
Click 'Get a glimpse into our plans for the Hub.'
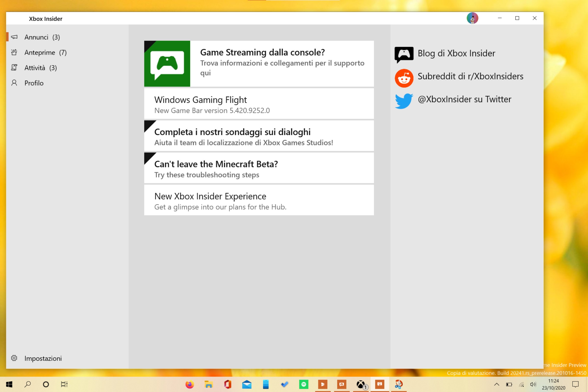click(x=220, y=207)
